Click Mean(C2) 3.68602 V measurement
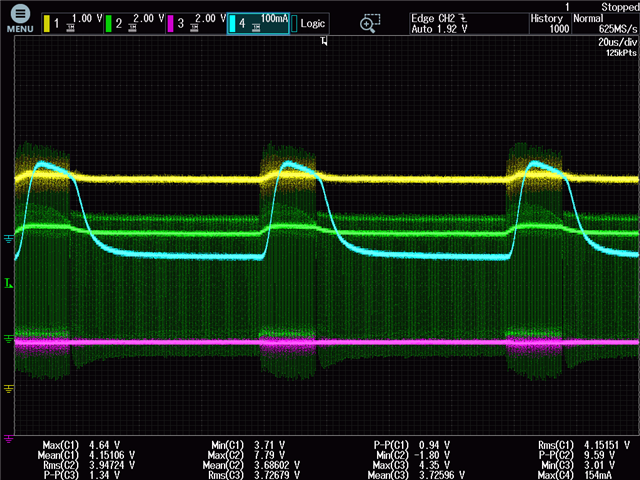This screenshot has width=640, height=480. (x=251, y=465)
